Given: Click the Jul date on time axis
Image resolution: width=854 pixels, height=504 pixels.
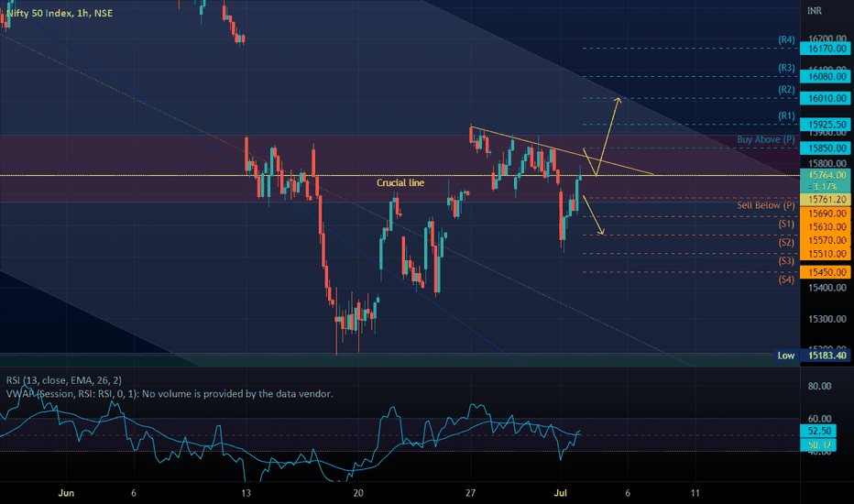Looking at the screenshot, I should tap(561, 493).
